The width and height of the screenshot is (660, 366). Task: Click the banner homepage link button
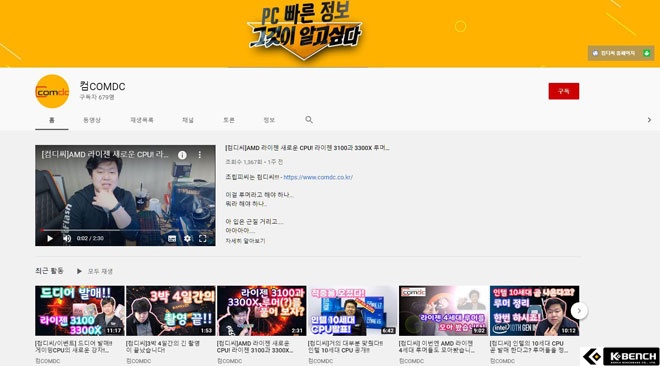(621, 53)
